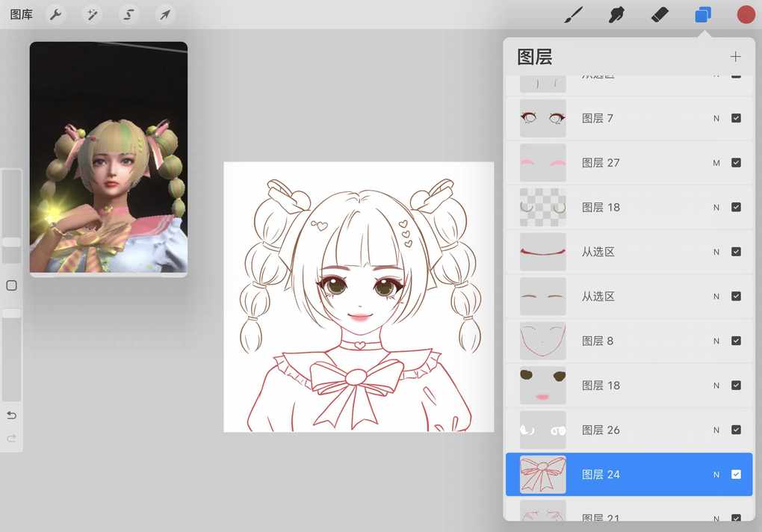Select the Smudge finger tool
762x532 pixels.
tap(616, 15)
